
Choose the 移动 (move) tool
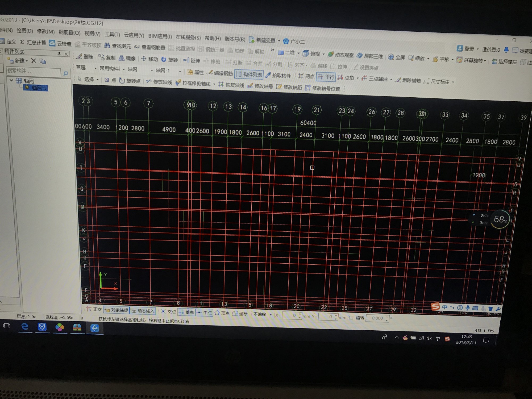(x=149, y=59)
